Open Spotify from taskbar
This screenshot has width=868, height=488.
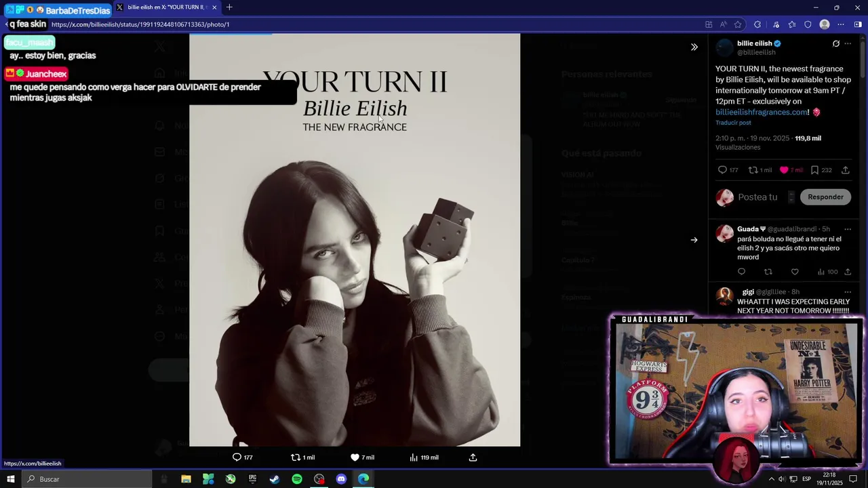click(x=297, y=479)
